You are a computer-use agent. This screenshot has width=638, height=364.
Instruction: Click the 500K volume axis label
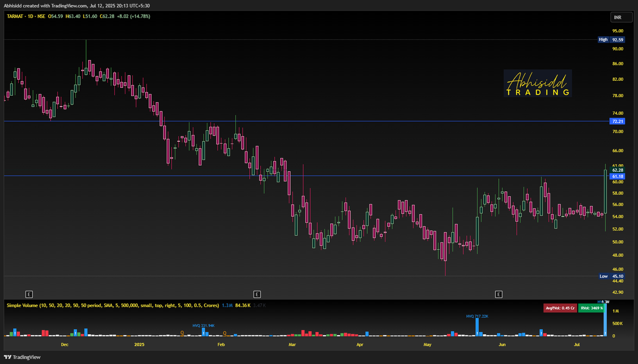click(618, 324)
